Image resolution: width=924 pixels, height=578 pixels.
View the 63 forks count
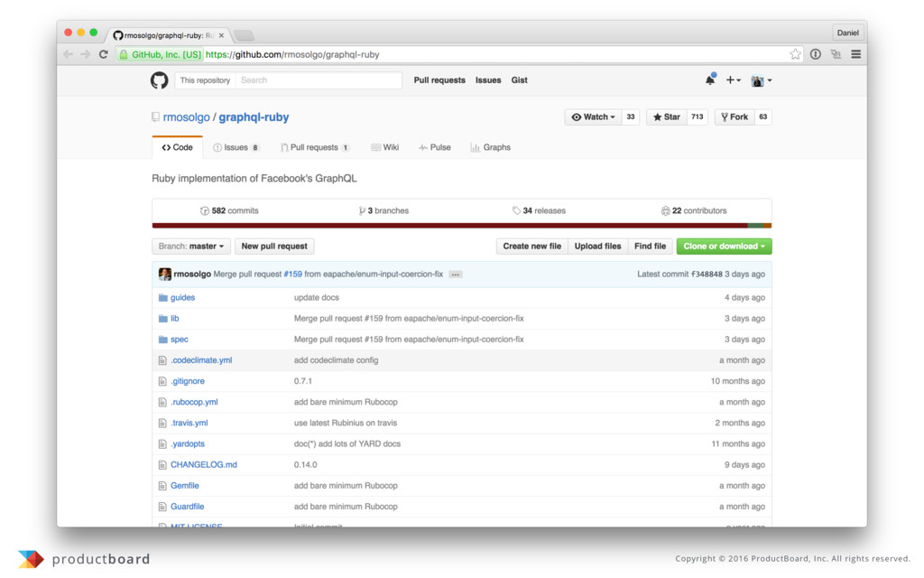(763, 117)
